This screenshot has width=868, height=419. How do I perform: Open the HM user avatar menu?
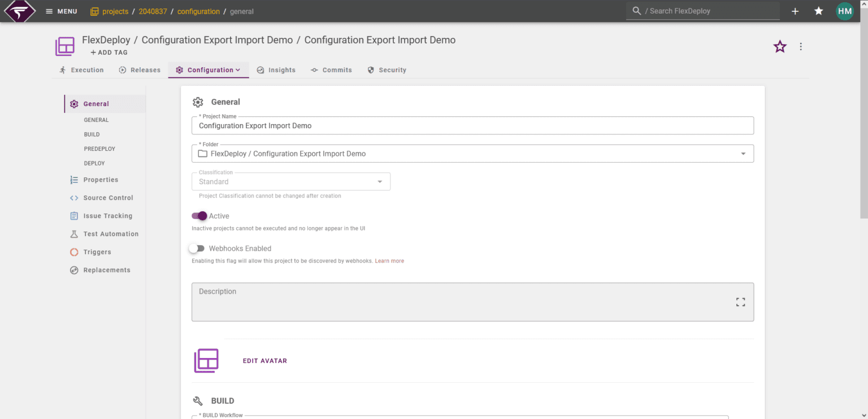(845, 11)
